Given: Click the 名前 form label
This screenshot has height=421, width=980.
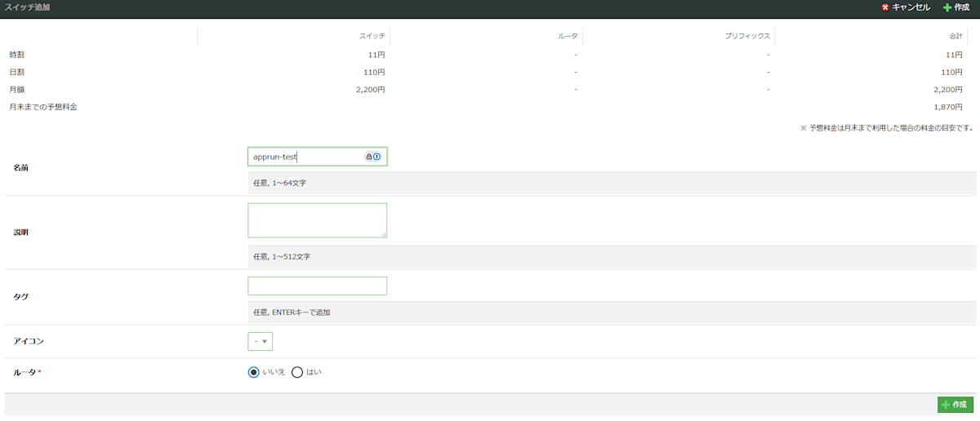Looking at the screenshot, I should pos(21,167).
